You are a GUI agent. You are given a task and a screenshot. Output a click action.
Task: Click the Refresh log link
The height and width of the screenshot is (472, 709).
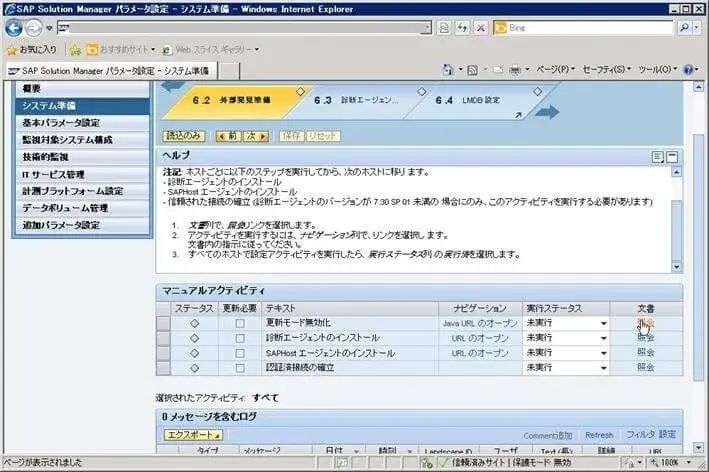coord(599,435)
